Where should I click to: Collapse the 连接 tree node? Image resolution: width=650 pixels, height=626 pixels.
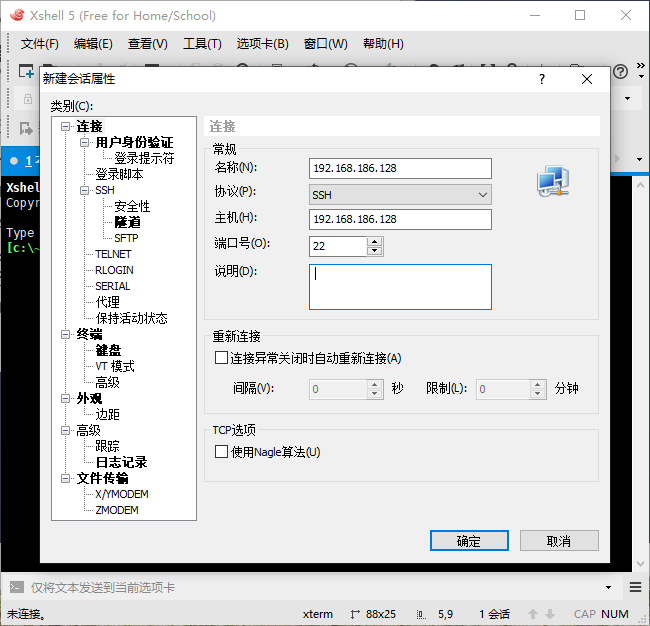tap(65, 126)
